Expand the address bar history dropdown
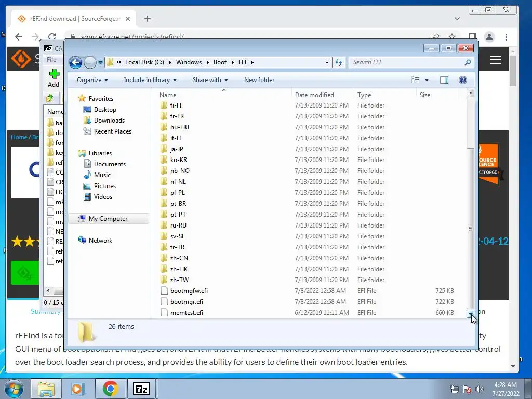This screenshot has height=399, width=532. [x=327, y=62]
